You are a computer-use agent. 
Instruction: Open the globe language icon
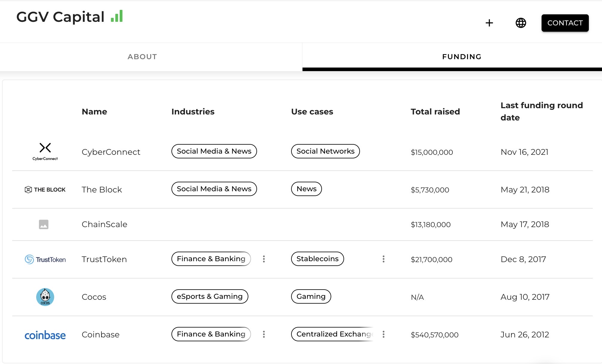tap(521, 23)
